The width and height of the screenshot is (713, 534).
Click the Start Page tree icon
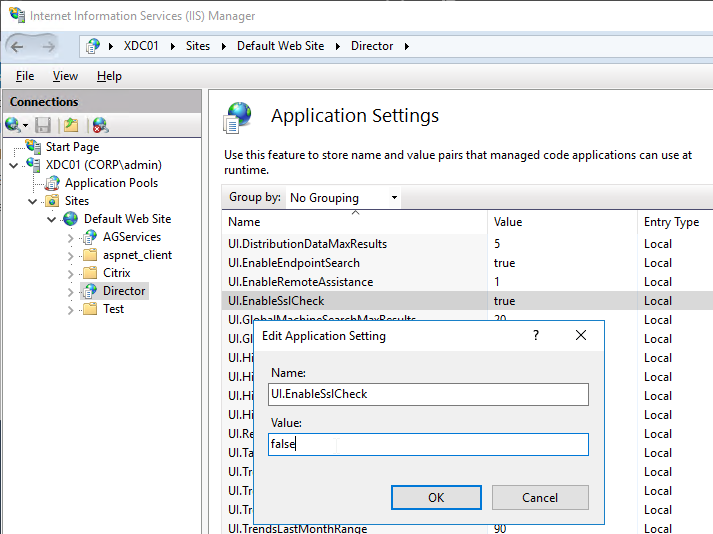click(x=33, y=146)
